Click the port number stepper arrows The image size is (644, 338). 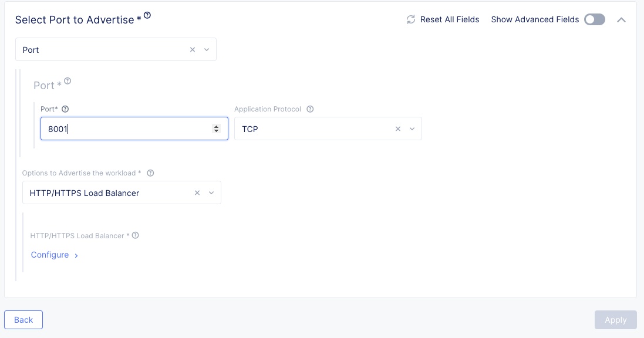pyautogui.click(x=216, y=129)
